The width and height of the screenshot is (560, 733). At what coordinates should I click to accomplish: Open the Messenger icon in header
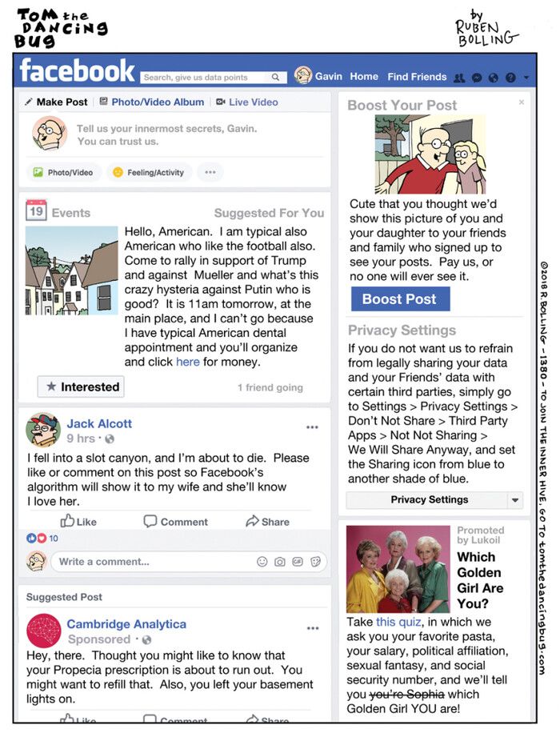pyautogui.click(x=476, y=78)
